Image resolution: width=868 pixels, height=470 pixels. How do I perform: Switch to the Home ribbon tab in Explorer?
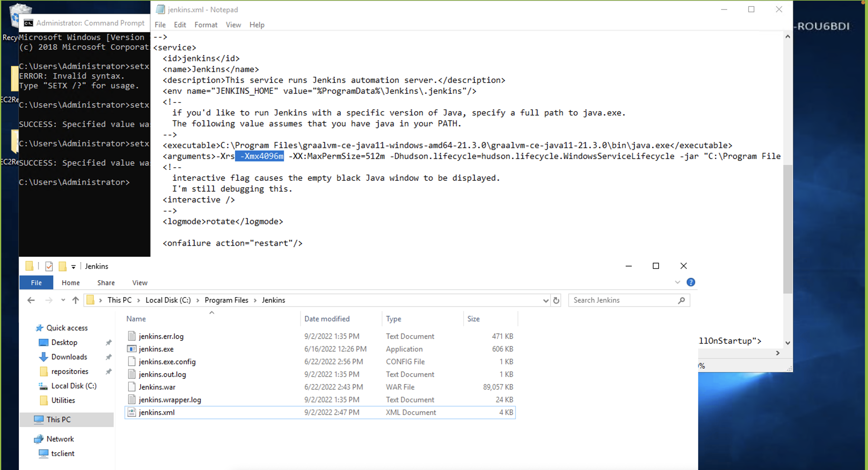click(x=71, y=283)
